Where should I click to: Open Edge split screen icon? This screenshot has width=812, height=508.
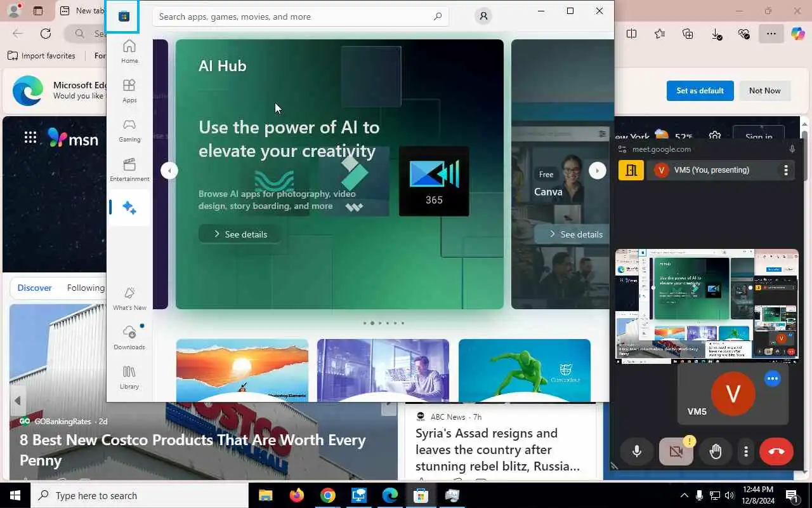coord(631,34)
